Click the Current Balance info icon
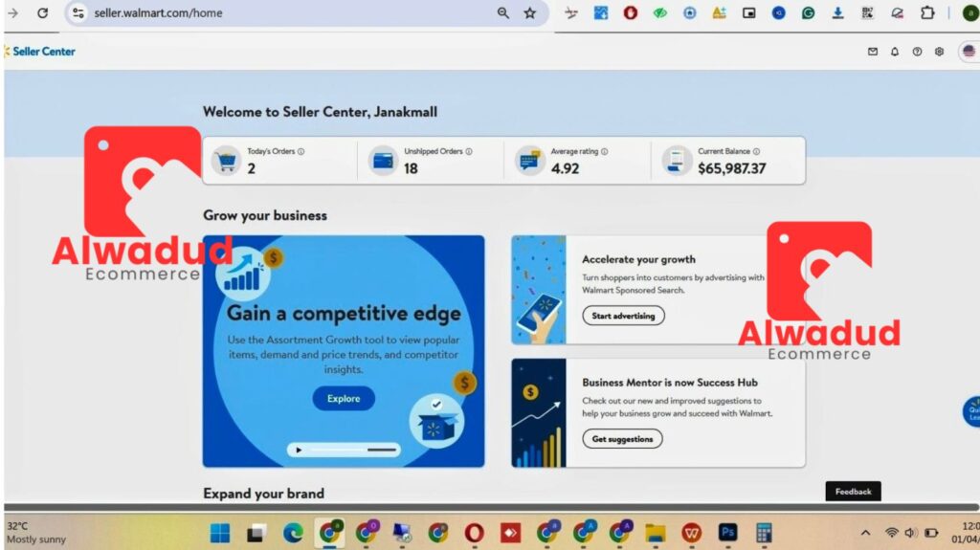This screenshot has height=550, width=980. (756, 151)
